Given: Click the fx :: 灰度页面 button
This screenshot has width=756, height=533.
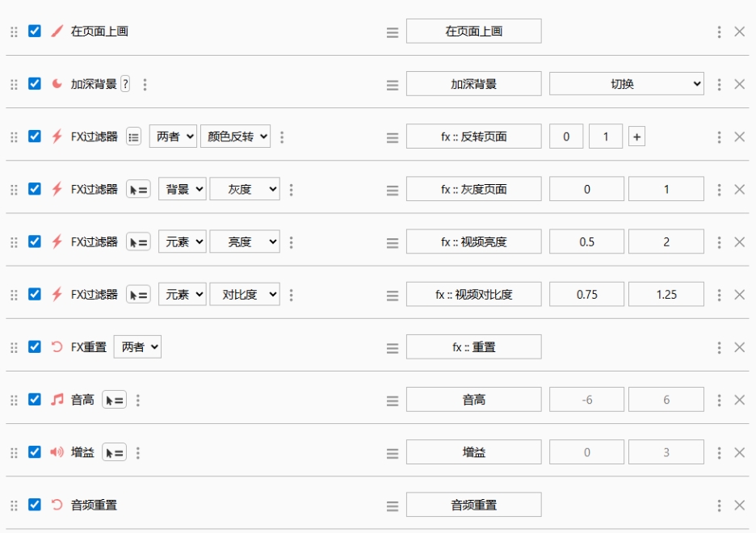Looking at the screenshot, I should pyautogui.click(x=473, y=190).
